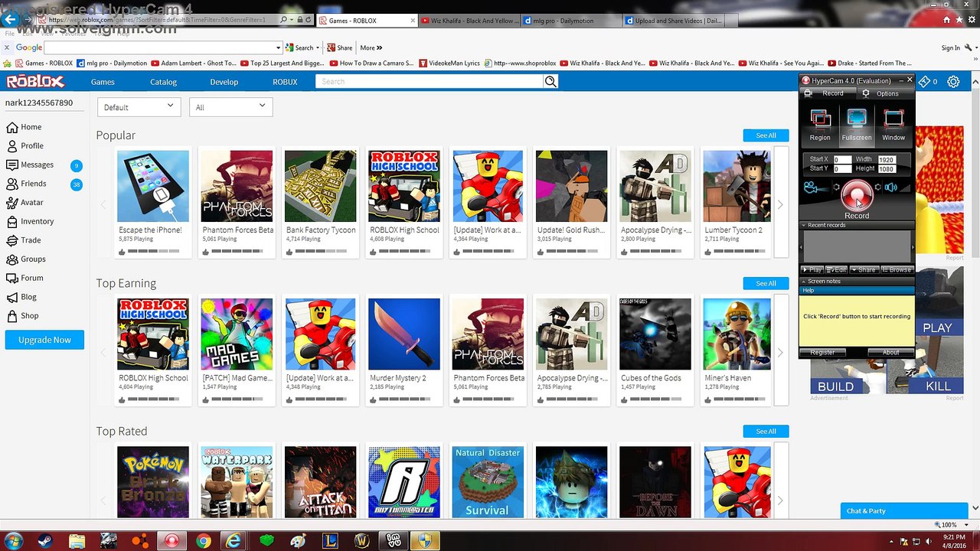Click the Steam icon in the taskbar

pyautogui.click(x=45, y=541)
